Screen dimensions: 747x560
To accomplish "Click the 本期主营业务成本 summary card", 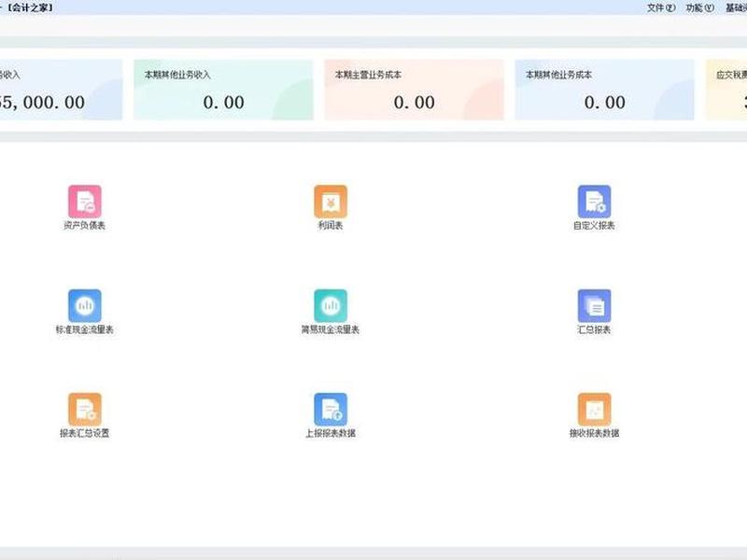I will [x=414, y=90].
